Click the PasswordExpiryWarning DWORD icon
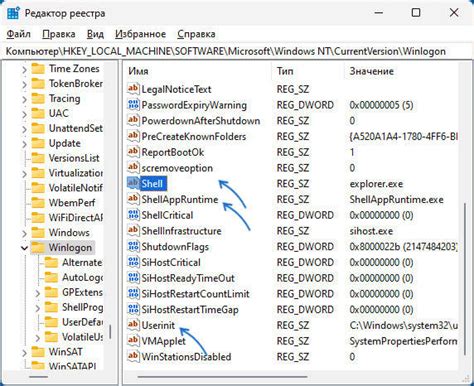The image size is (474, 386). coord(133,105)
